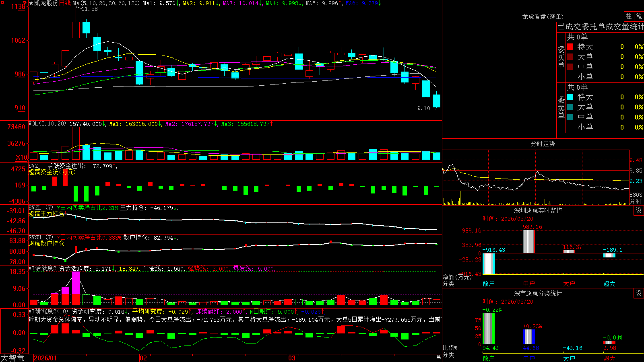Click the 委卖单 section label

[561, 107]
